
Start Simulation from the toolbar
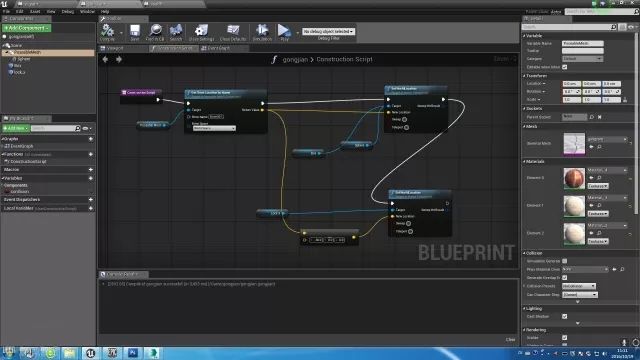click(262, 31)
